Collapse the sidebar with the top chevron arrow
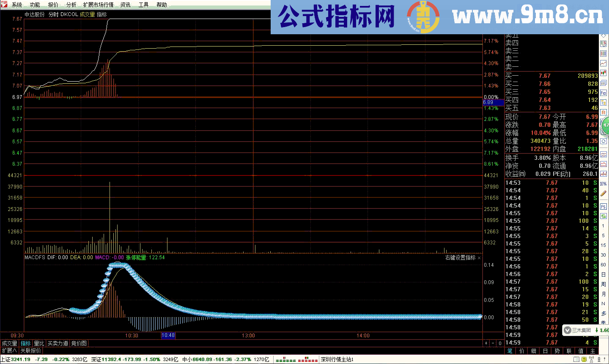The width and height of the screenshot is (609, 364). click(x=603, y=36)
